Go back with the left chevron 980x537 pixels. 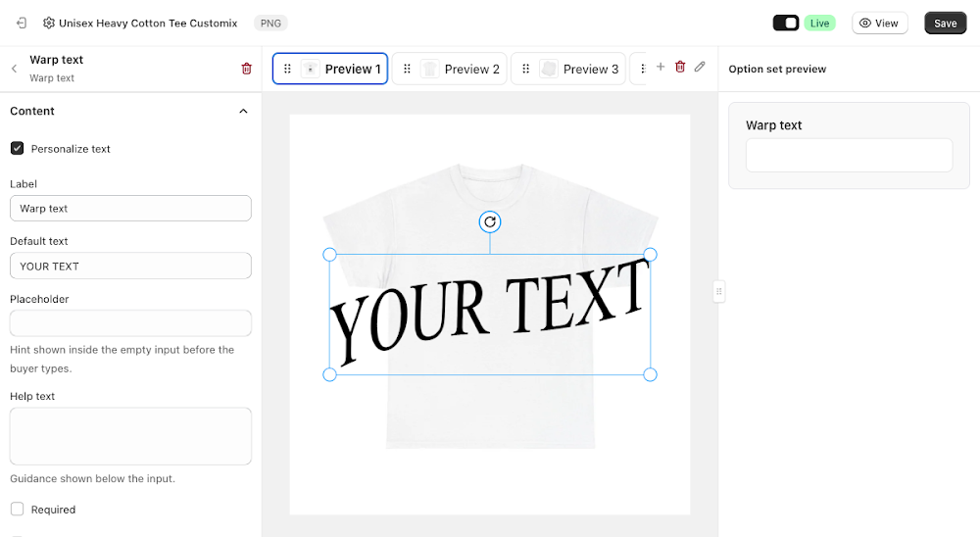(x=15, y=69)
